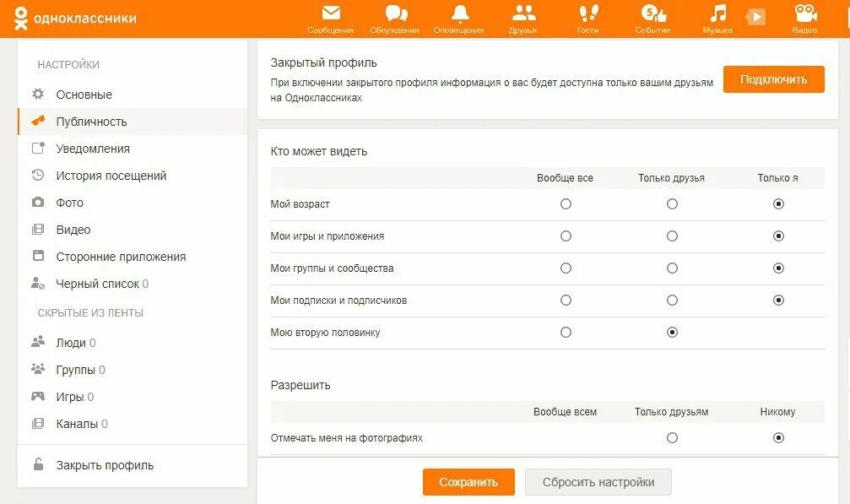This screenshot has height=504, width=850.
Task: Switch to Основные settings
Action: (x=83, y=95)
